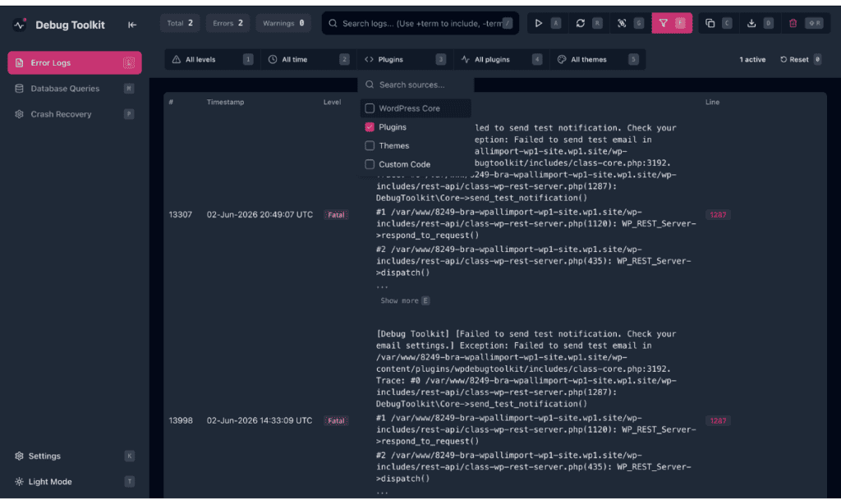
Task: Focus the Search logs input field
Action: pos(420,23)
